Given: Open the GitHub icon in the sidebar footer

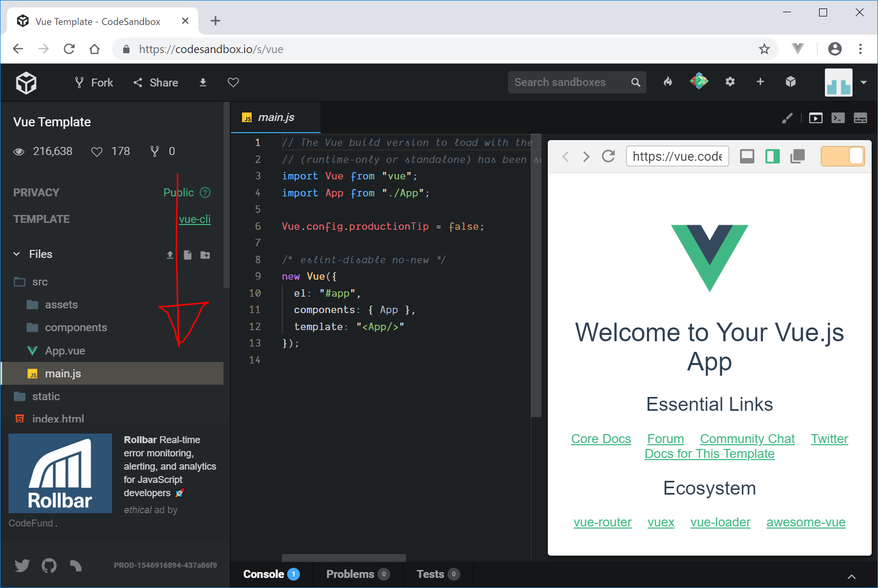Looking at the screenshot, I should click(x=49, y=566).
